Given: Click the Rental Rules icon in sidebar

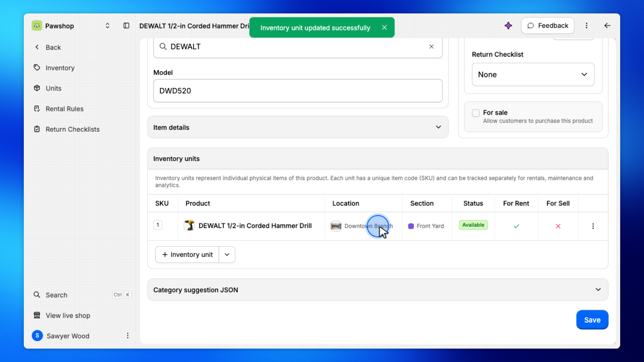Looking at the screenshot, I should pos(37,109).
